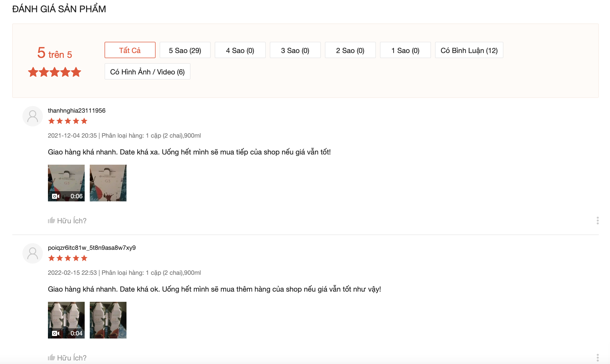610x364 pixels.
Task: Click review text 'Date khá xa'
Action: pos(139,152)
